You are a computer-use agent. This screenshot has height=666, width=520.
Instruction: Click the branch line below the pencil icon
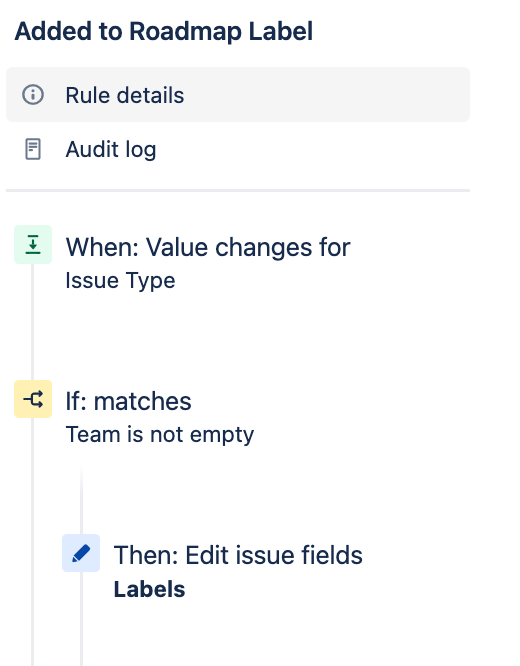[81, 618]
